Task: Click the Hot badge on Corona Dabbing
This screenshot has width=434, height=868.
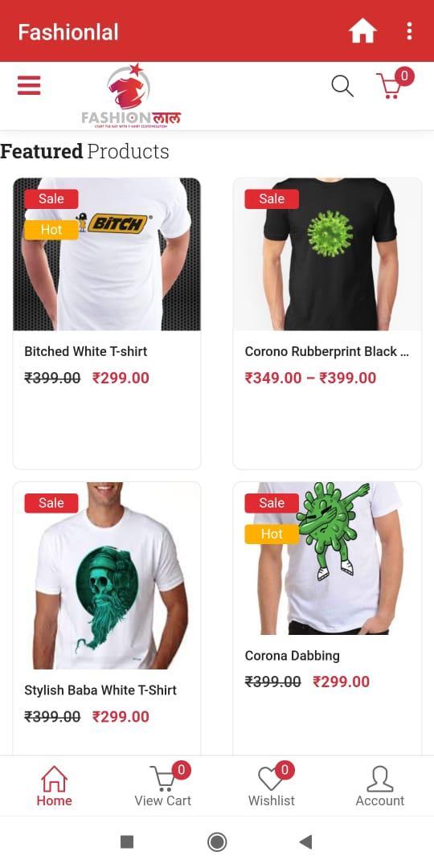Action: click(x=272, y=534)
